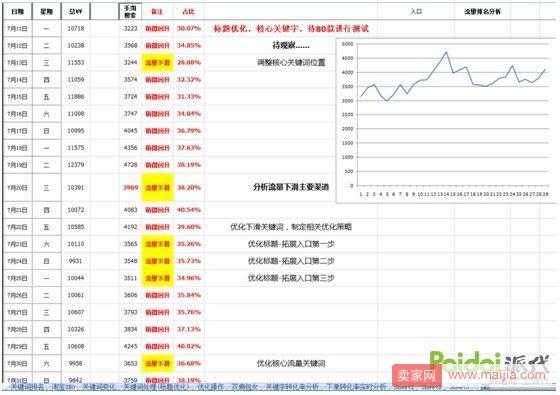Screen dimensions: 560x395
Task: Select the search count cell 3223
Action: [130, 29]
